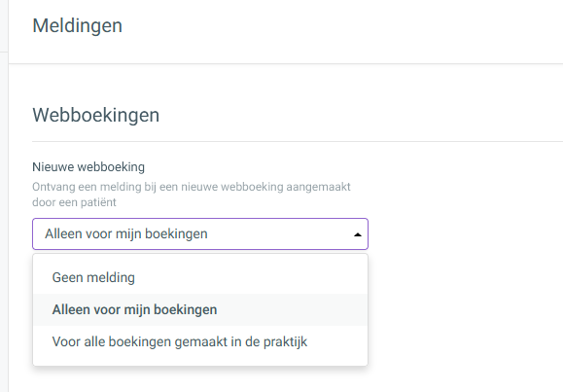Click the Webboekingen section heading
This screenshot has height=392, width=563.
tap(96, 115)
